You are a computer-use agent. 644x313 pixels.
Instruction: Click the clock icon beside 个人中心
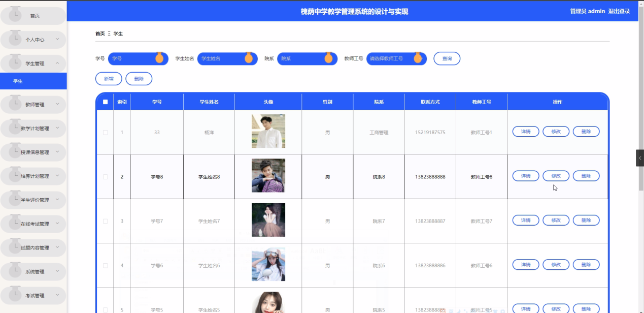[x=15, y=37]
